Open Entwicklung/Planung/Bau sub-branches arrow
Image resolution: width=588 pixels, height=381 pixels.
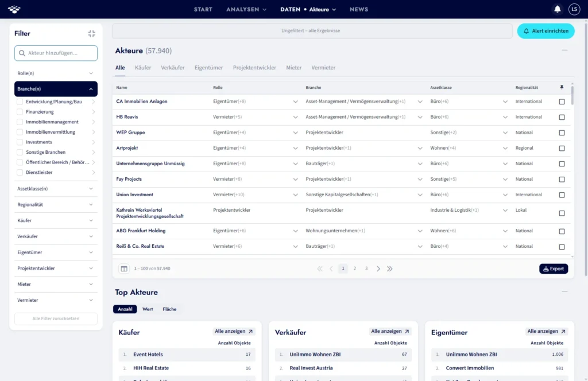click(94, 102)
